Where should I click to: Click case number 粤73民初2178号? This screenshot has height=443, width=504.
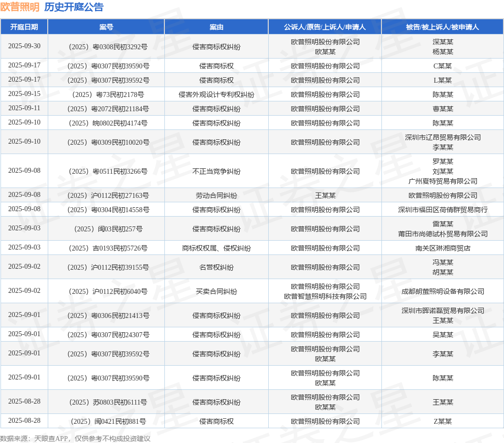click(x=108, y=95)
